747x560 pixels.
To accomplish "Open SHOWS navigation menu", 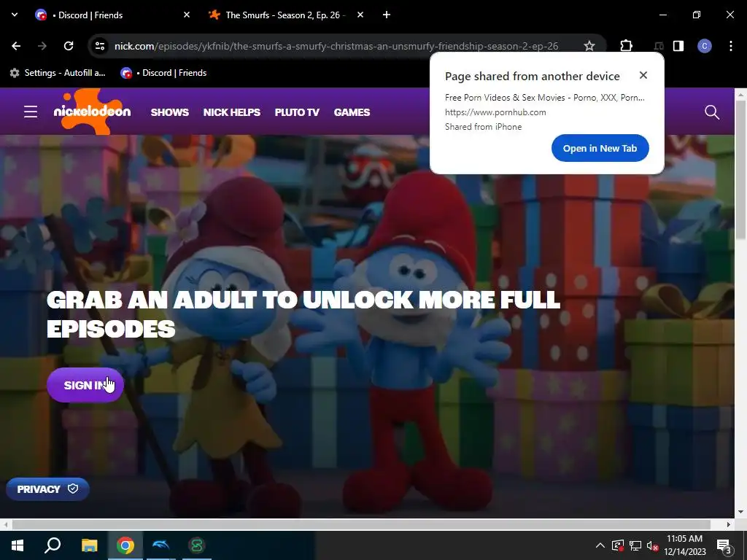I will 169,112.
